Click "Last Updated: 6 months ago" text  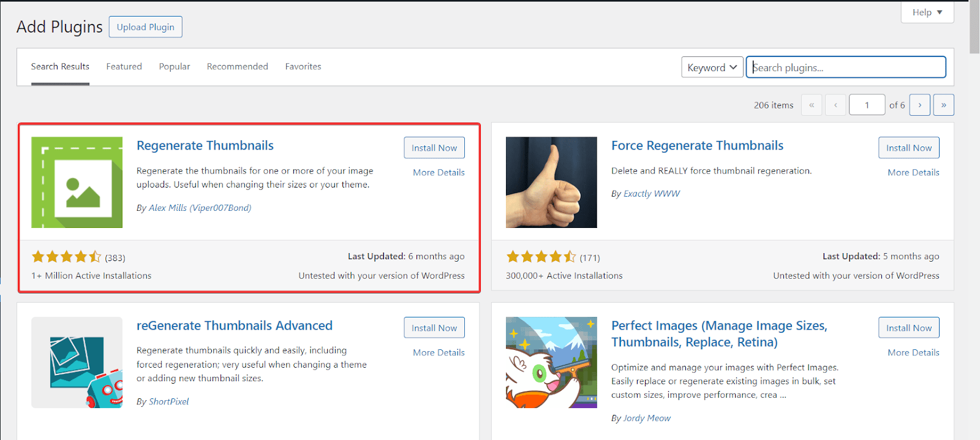(x=406, y=256)
